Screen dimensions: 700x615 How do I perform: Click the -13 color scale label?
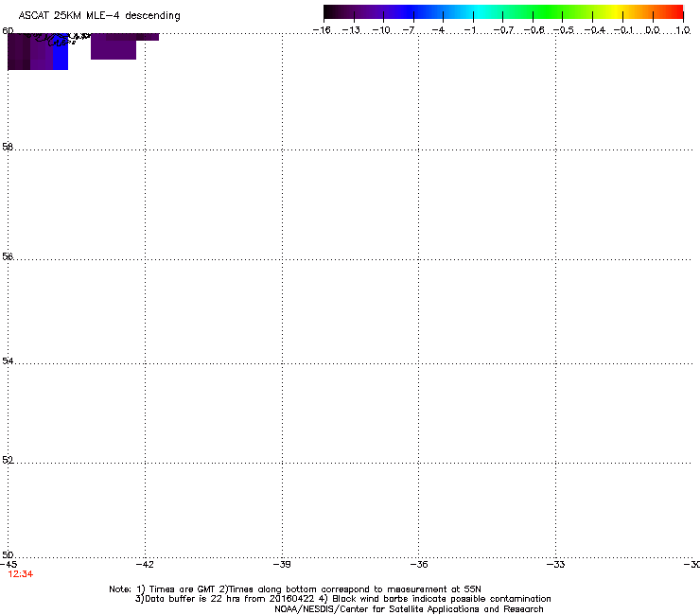[x=351, y=30]
